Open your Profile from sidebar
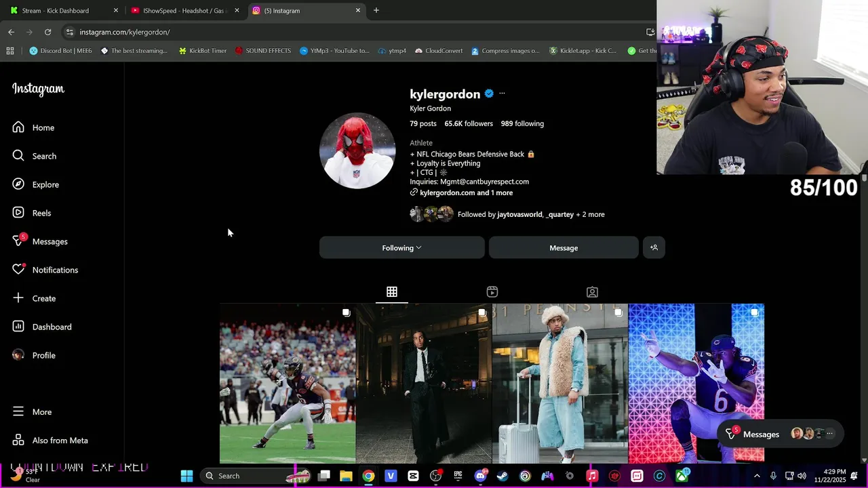 pyautogui.click(x=35, y=355)
